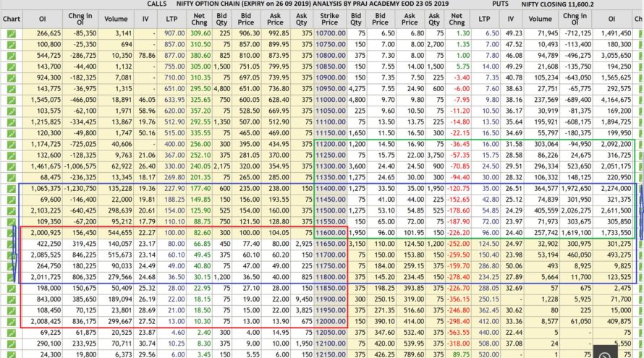Click calls-side chart icon in 10850.00 strike row

pos(11,67)
